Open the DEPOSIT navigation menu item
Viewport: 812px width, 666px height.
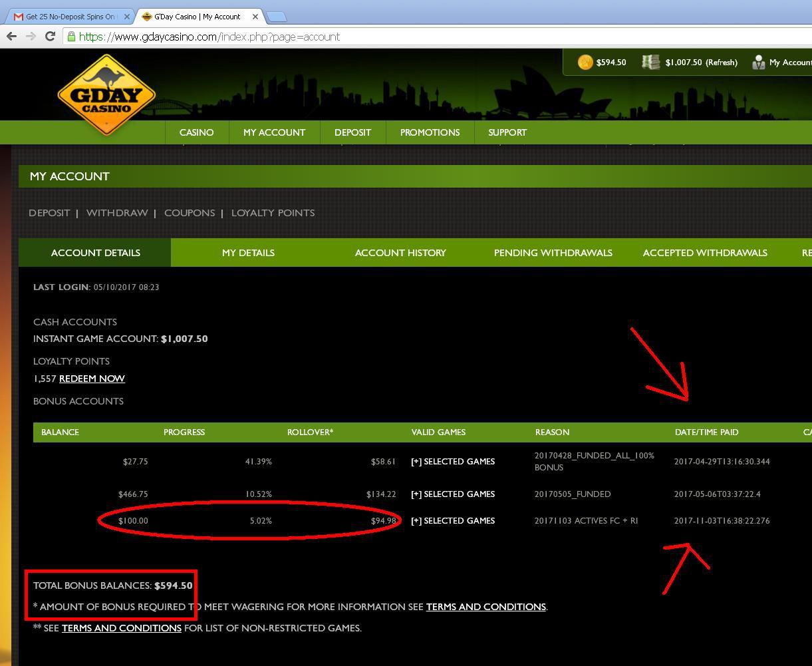[x=352, y=132]
